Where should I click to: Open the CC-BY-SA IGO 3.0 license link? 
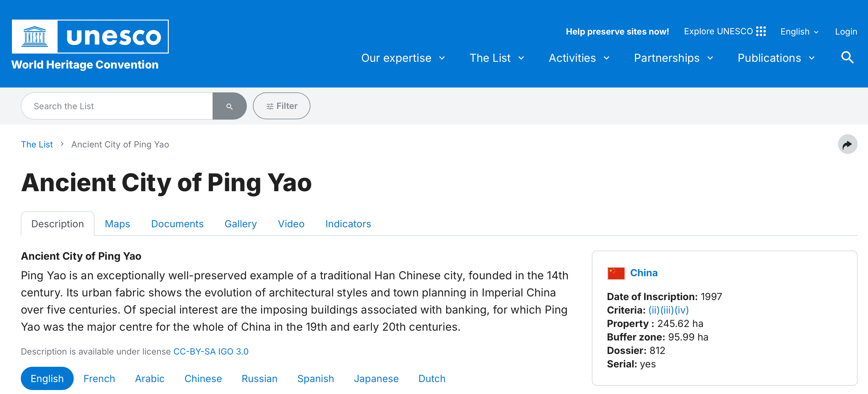(x=211, y=351)
